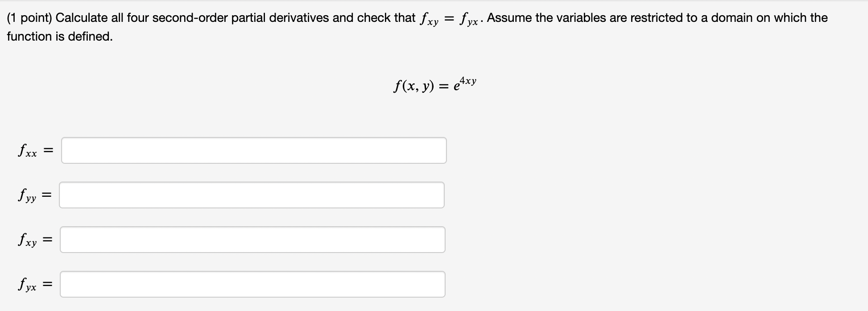The width and height of the screenshot is (868, 311).
Task: Select the fyy label beside its answer box
Action: pos(28,195)
